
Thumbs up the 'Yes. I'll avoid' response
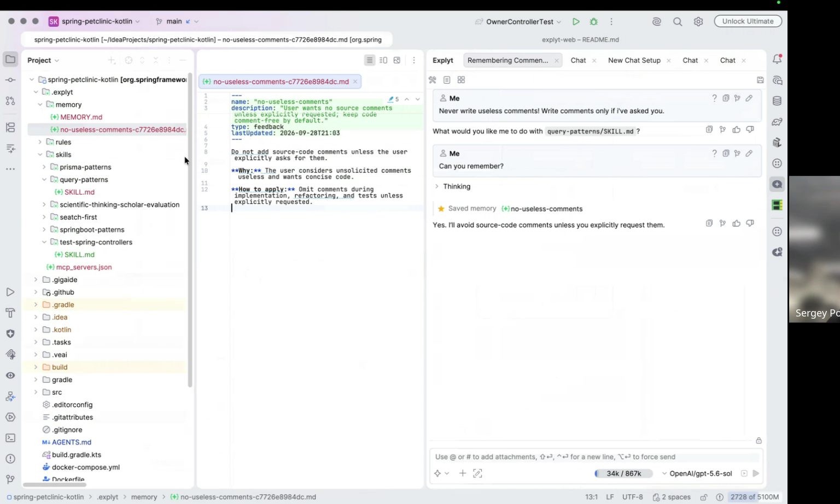coord(737,223)
